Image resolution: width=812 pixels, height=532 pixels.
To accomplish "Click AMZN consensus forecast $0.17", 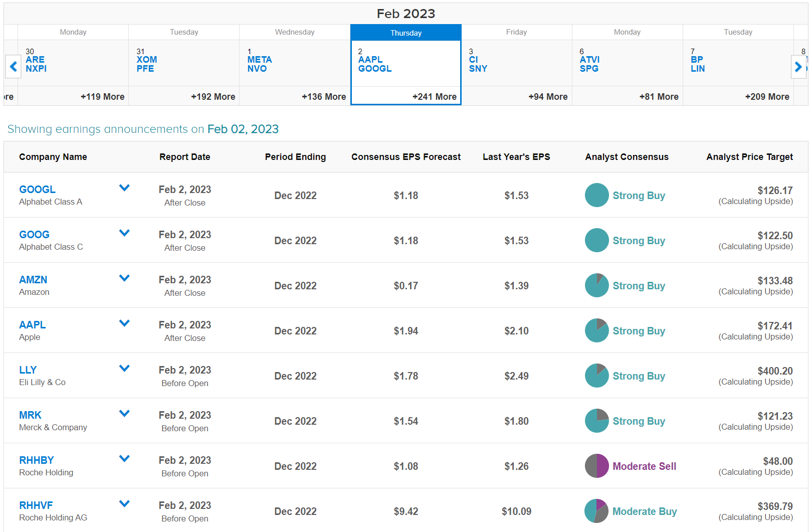I will [406, 286].
